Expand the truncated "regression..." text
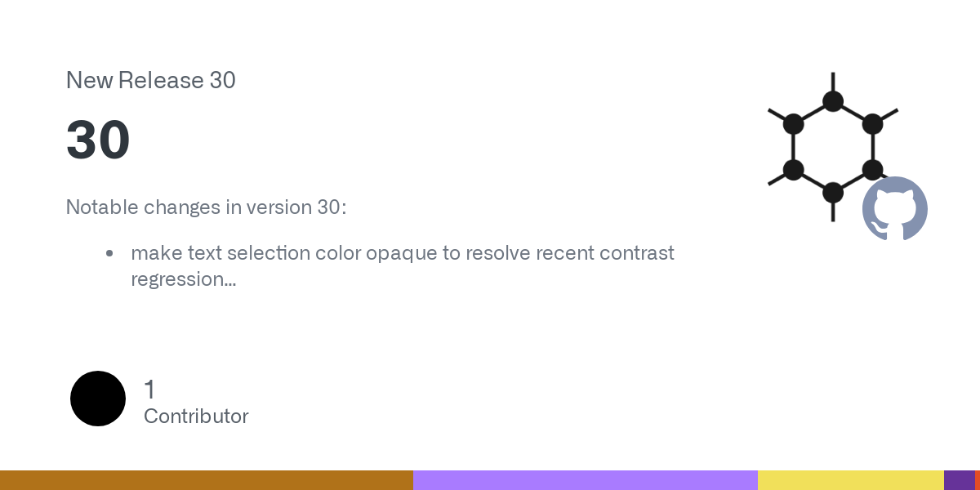 click(184, 279)
